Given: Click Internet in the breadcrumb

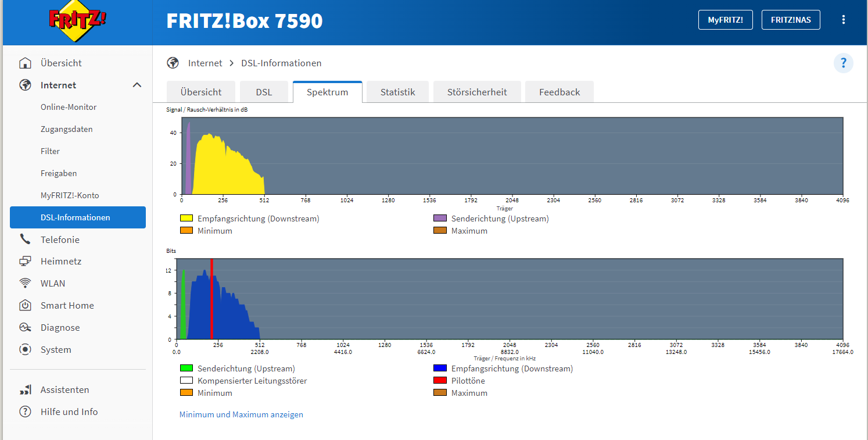Looking at the screenshot, I should pos(205,63).
